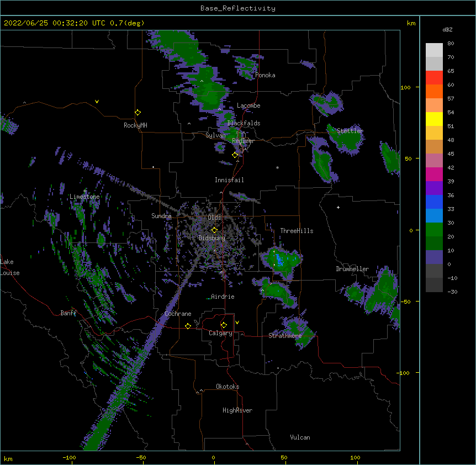The image size is (476, 465).
Task: Click the yellow 54 dBZ legend swatch
Action: (x=434, y=119)
